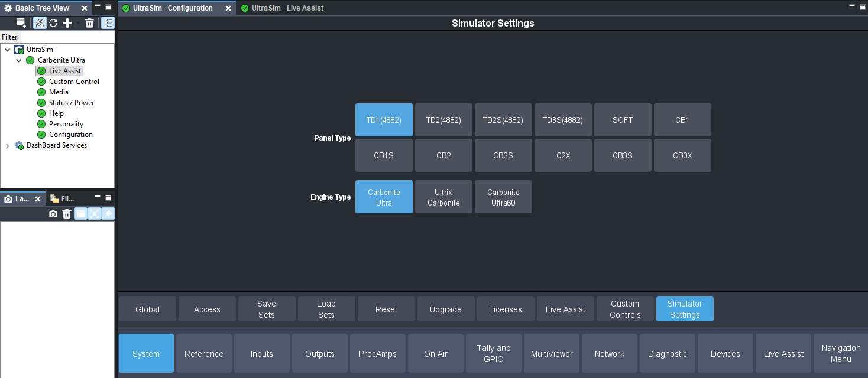The height and width of the screenshot is (378, 868).
Task: Click the Save Sets button
Action: (x=267, y=309)
